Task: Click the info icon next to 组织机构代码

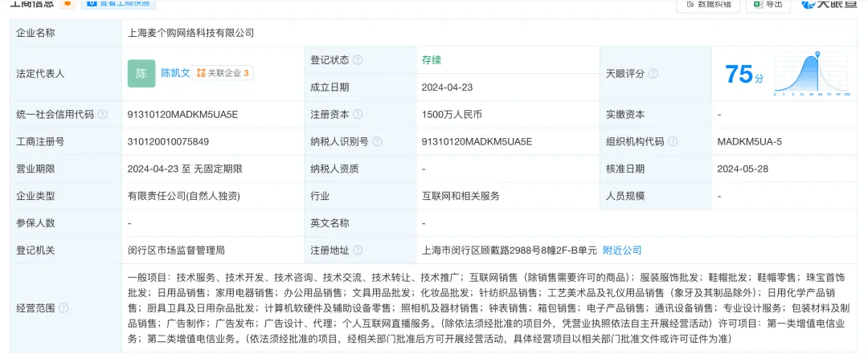Action: [673, 142]
